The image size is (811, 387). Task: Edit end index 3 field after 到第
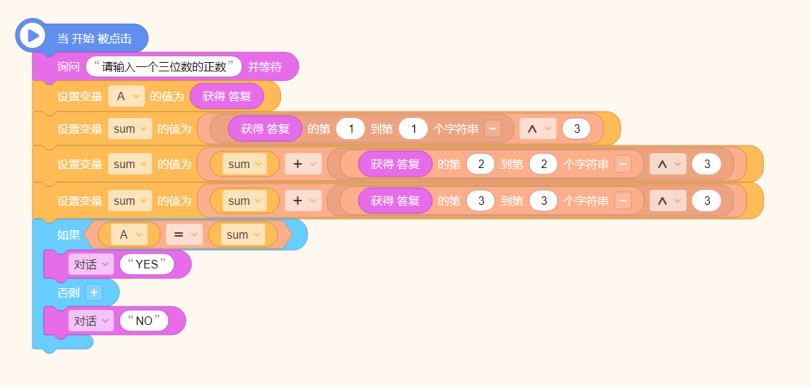(x=543, y=201)
